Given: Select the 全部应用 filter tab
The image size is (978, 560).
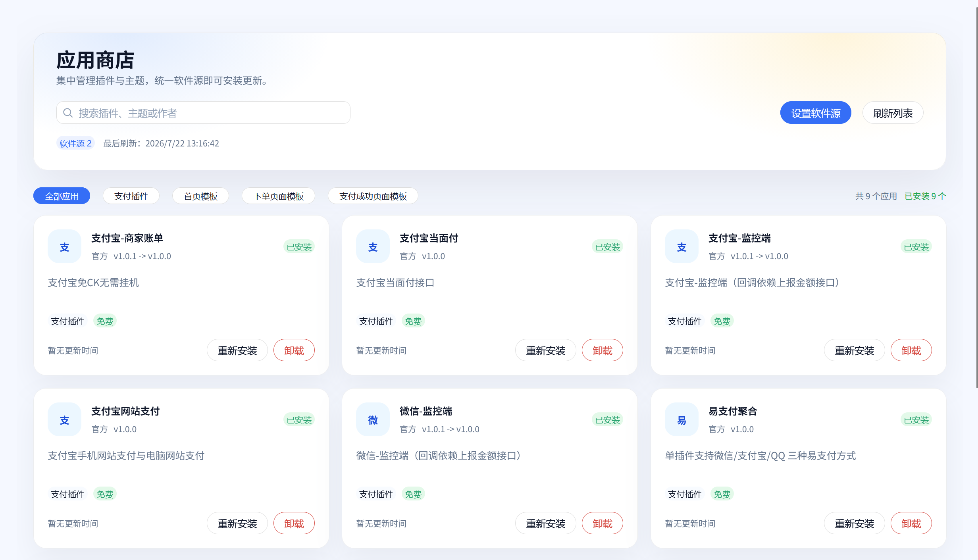Looking at the screenshot, I should [62, 196].
